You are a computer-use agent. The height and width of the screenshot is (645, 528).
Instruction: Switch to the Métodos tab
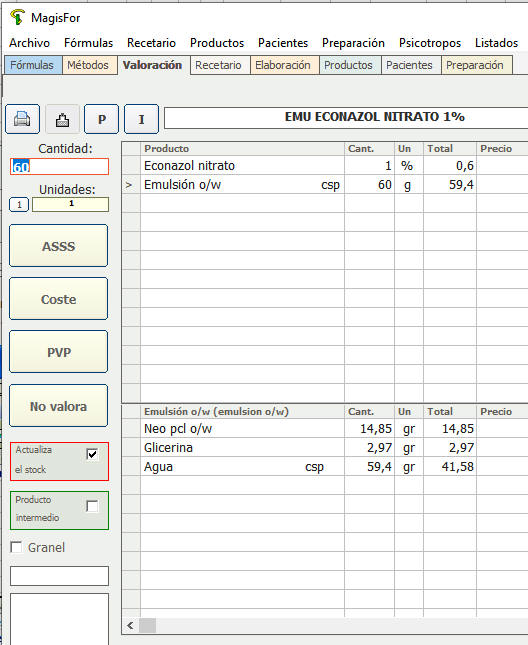(x=88, y=65)
